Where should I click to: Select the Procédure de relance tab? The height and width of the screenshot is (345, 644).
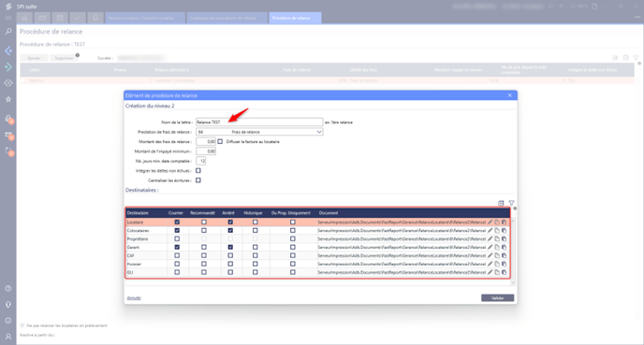(x=295, y=18)
